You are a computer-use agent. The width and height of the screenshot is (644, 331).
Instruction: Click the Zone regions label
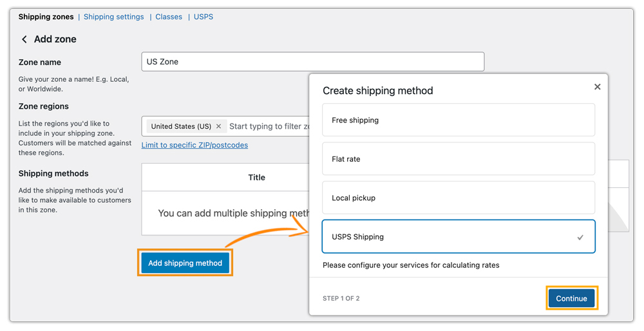(x=44, y=106)
